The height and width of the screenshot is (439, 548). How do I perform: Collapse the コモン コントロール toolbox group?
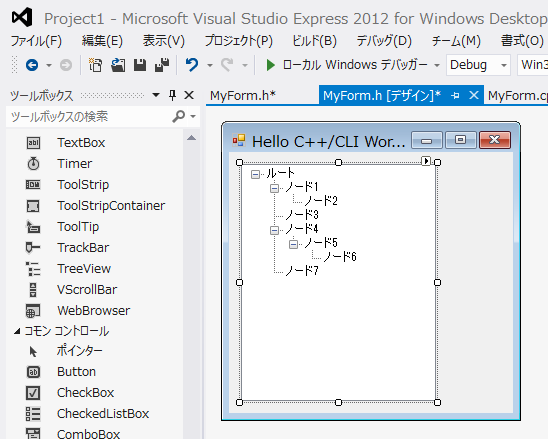[x=17, y=331]
